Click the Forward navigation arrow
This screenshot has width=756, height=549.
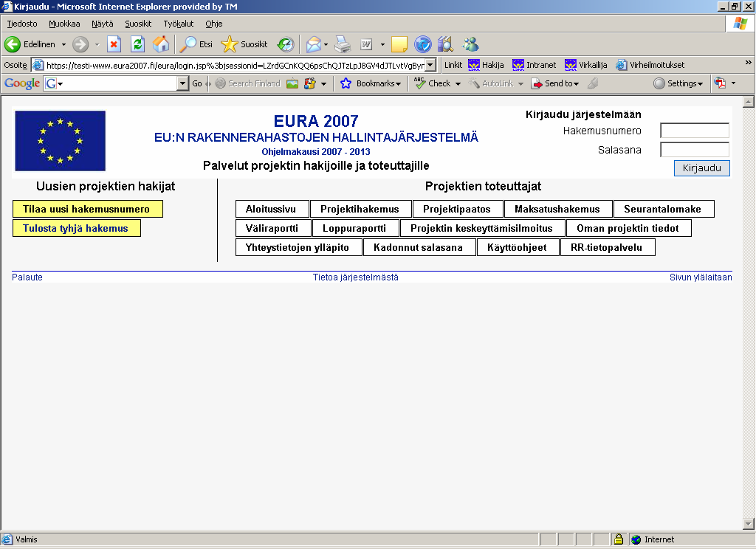[x=80, y=44]
